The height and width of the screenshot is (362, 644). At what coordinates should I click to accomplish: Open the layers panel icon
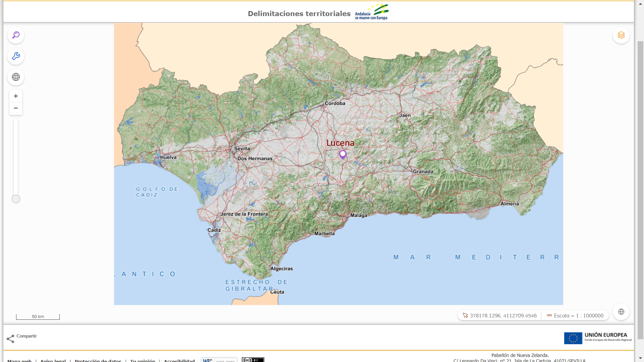point(621,35)
